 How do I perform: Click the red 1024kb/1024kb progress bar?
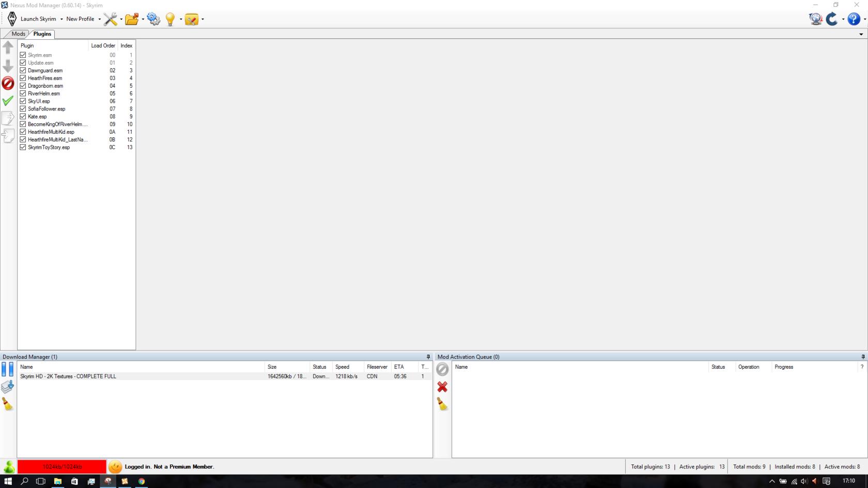[x=62, y=467]
